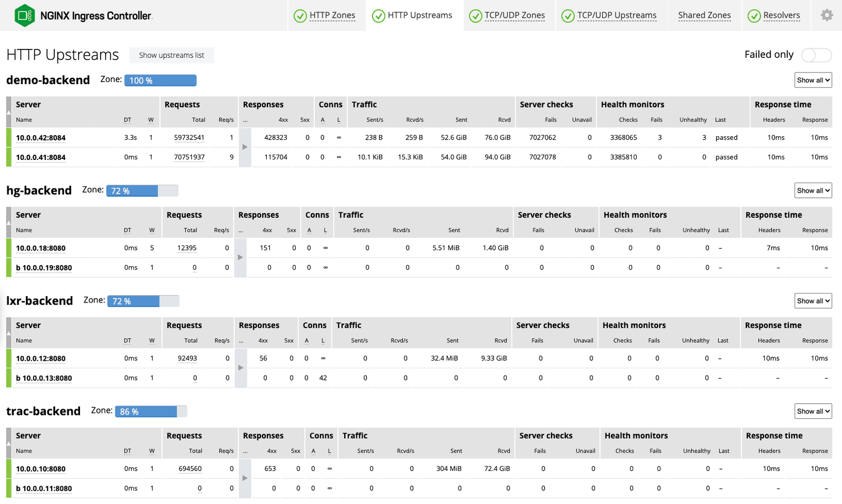Viewport: 842px width, 504px height.
Task: Expand the hg-backend responses column arrow
Action: click(x=240, y=257)
